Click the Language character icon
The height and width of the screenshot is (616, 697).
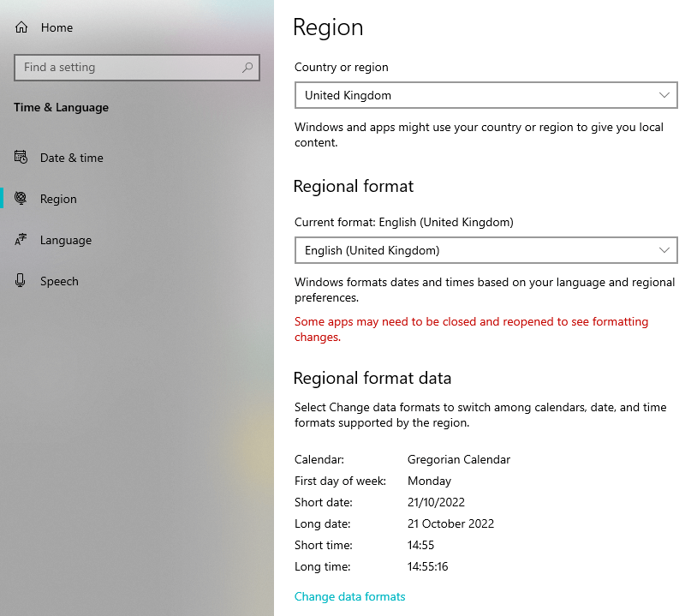21,240
